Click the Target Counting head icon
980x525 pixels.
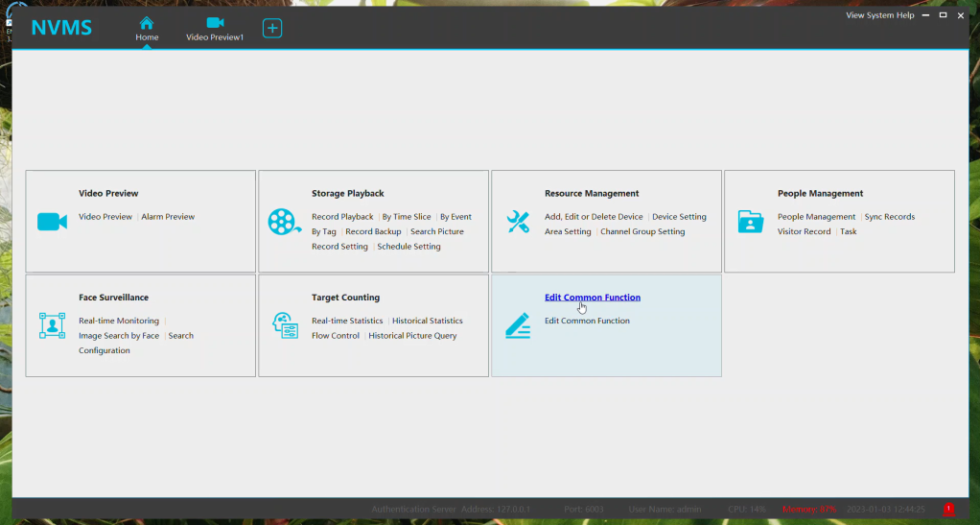pos(285,325)
